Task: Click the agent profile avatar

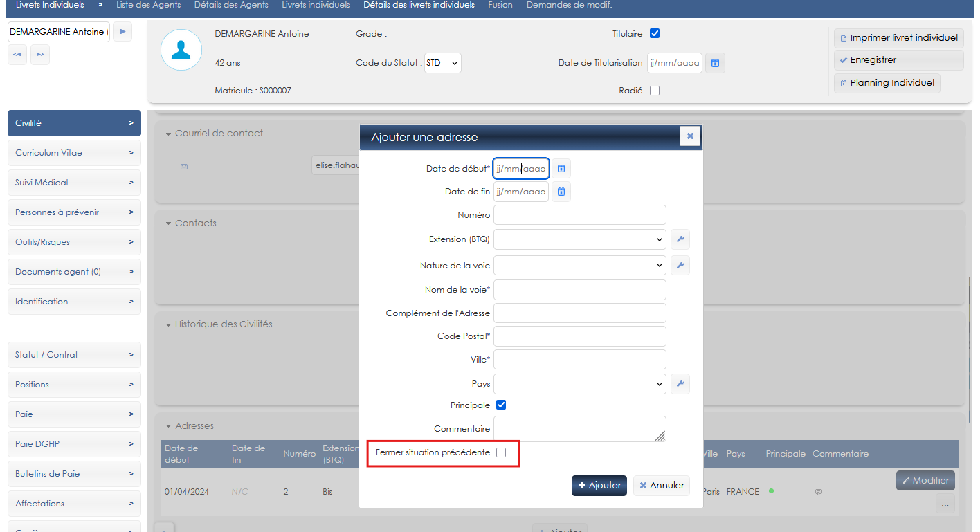Action: (181, 50)
